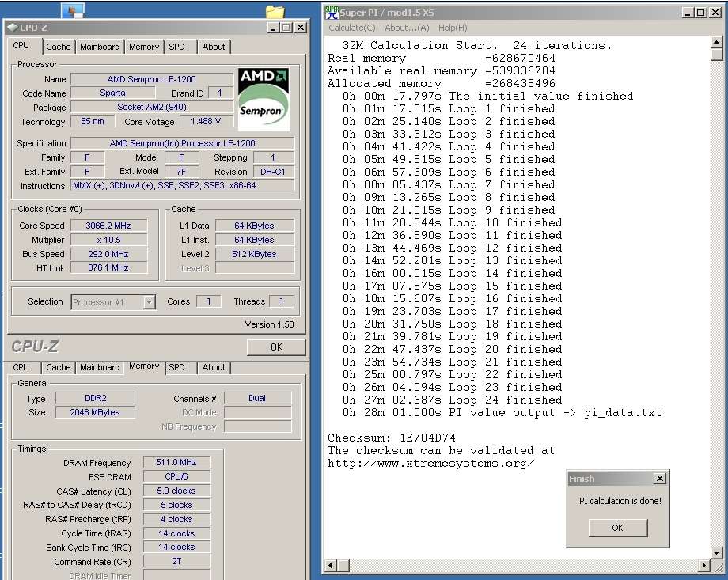The width and height of the screenshot is (728, 580).
Task: Click Super PI horizontal scrollbar right arrow
Action: pyautogui.click(x=705, y=566)
